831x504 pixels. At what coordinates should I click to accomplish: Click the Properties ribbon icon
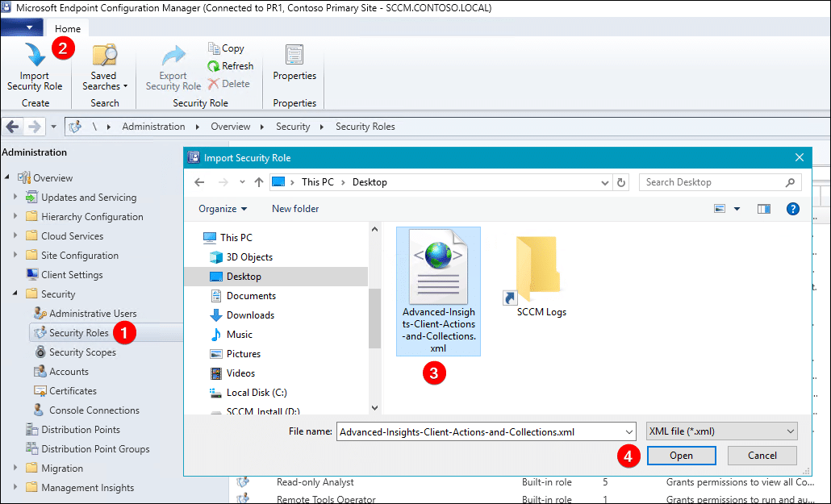coord(294,56)
